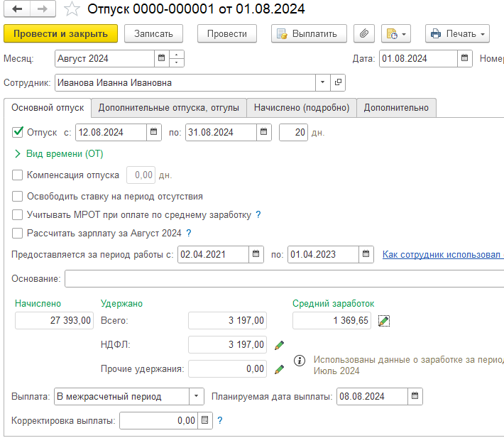
Task: Open attached files via paperclip icon
Action: pos(364,33)
